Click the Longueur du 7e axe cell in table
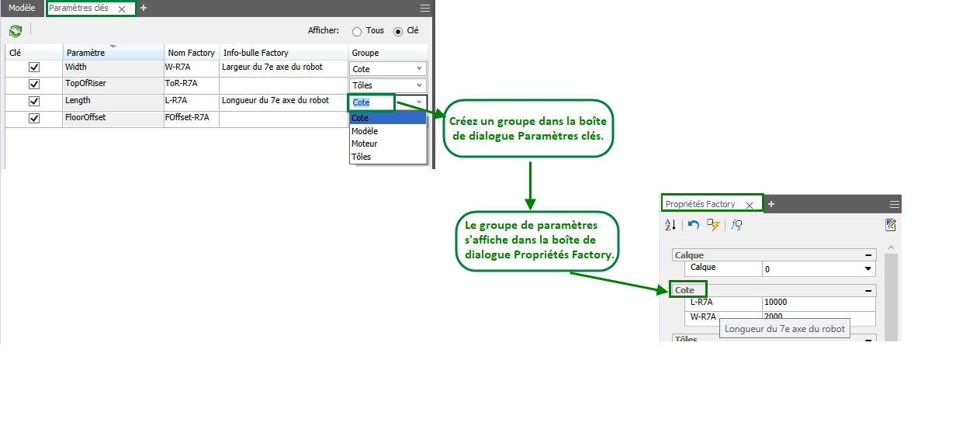 click(x=284, y=102)
